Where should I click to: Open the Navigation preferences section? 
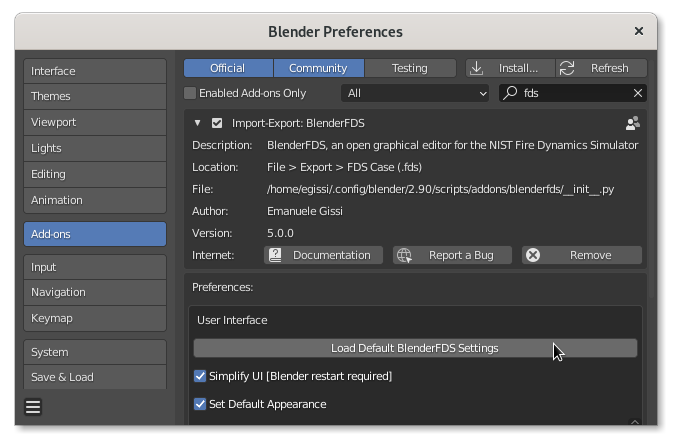coord(95,292)
